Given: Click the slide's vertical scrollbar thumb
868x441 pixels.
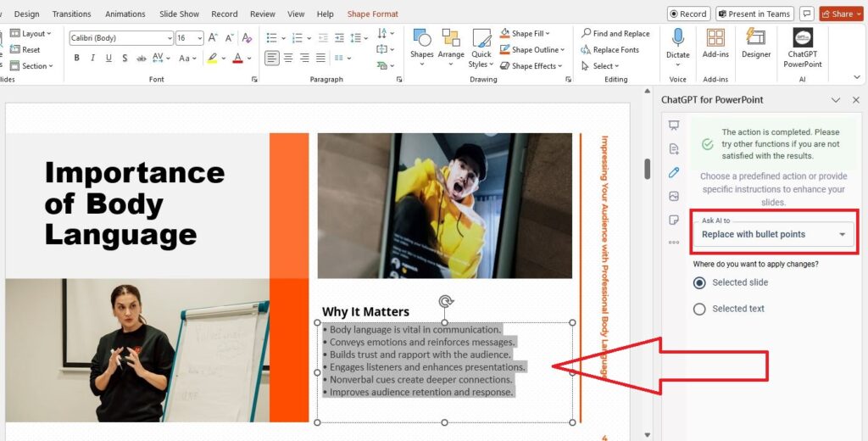Looking at the screenshot, I should (647, 169).
